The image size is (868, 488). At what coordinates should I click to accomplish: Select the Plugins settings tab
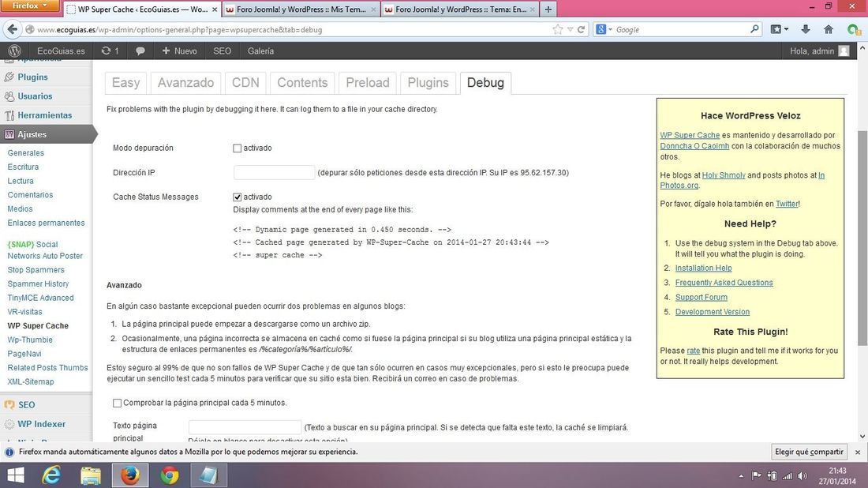[428, 83]
